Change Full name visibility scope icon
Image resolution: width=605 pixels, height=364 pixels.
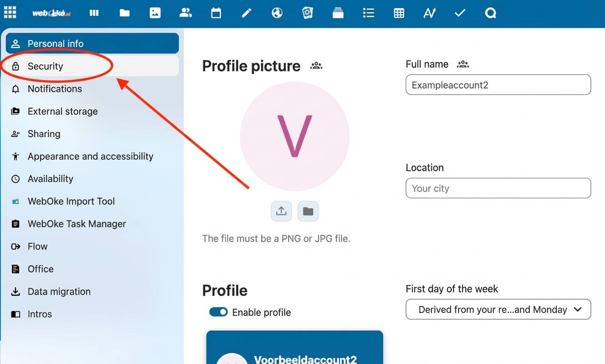coord(463,65)
